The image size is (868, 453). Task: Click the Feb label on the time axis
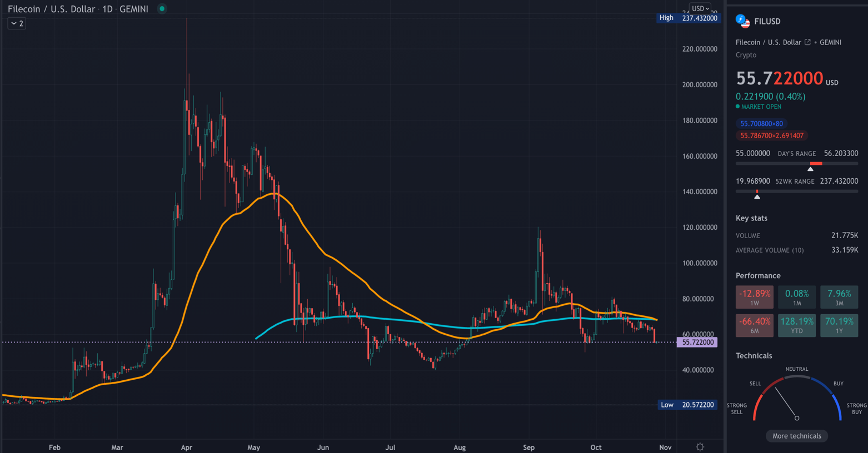pos(54,447)
